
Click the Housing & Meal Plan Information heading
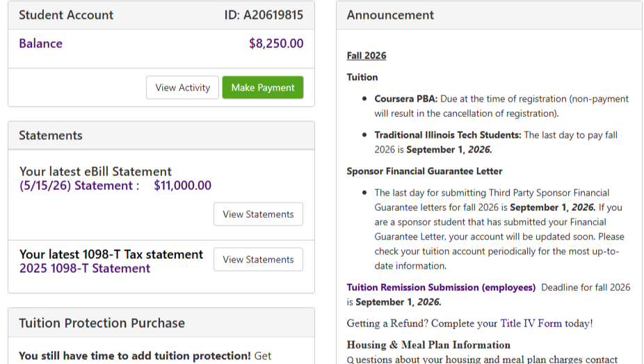tap(428, 345)
